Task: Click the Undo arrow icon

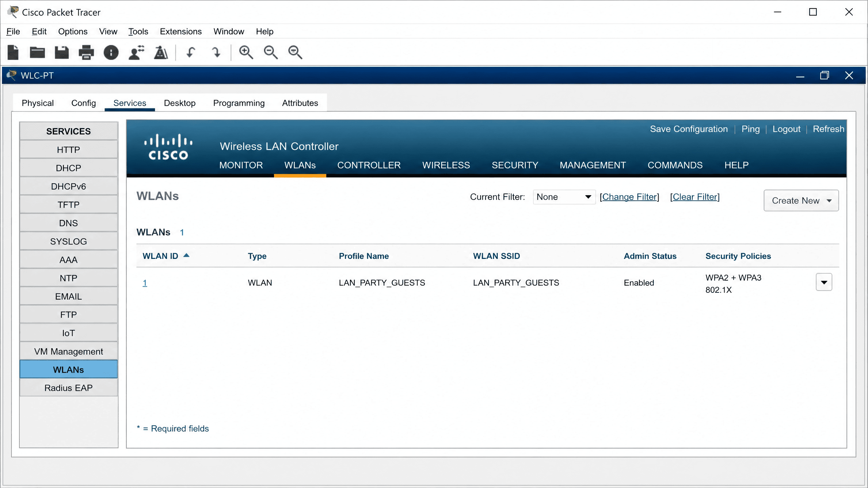Action: 191,53
